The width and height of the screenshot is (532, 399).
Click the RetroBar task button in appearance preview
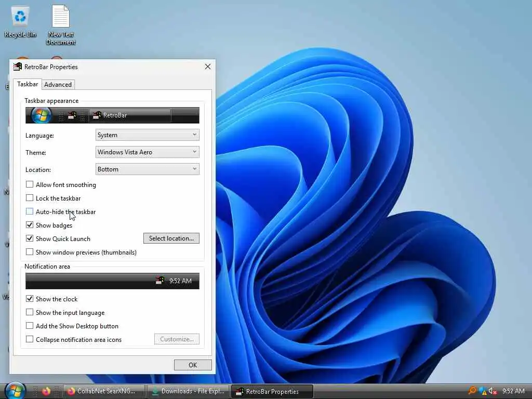[130, 115]
